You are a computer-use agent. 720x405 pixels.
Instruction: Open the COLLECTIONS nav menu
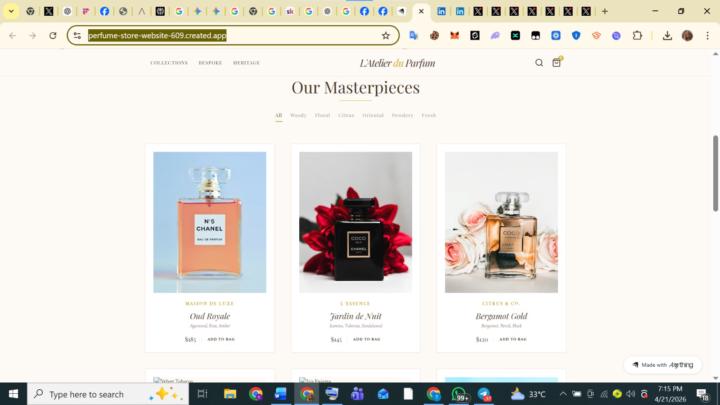coord(169,63)
